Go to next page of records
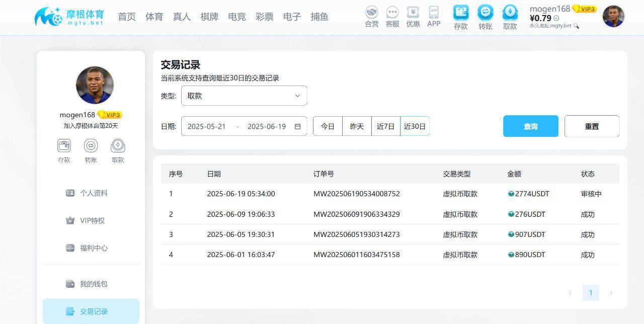This screenshot has width=644, height=324. [611, 293]
